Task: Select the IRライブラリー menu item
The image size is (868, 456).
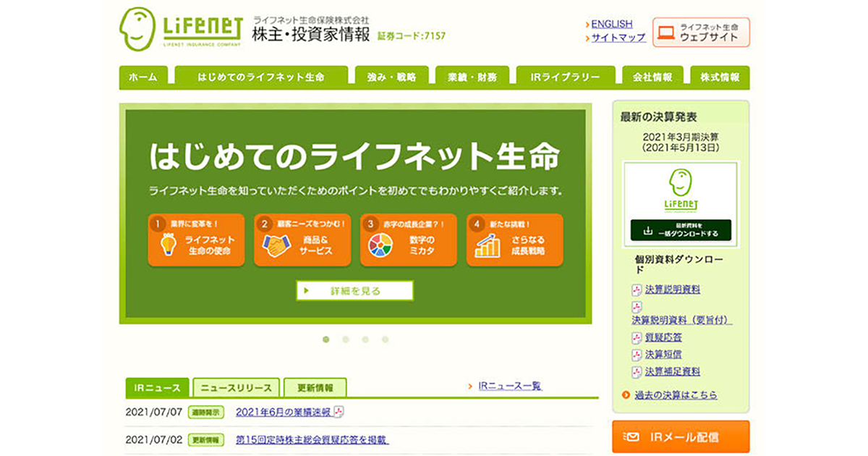Action: point(566,77)
